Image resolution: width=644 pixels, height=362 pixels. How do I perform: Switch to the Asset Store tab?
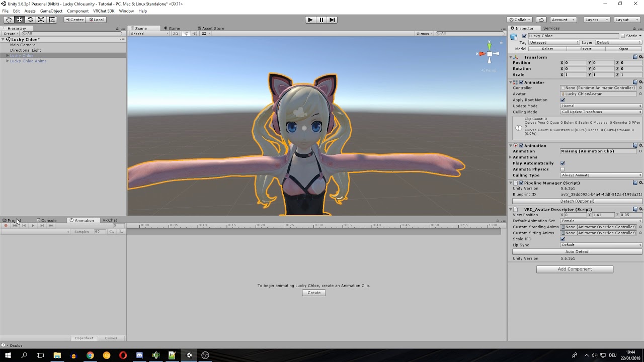(x=211, y=29)
